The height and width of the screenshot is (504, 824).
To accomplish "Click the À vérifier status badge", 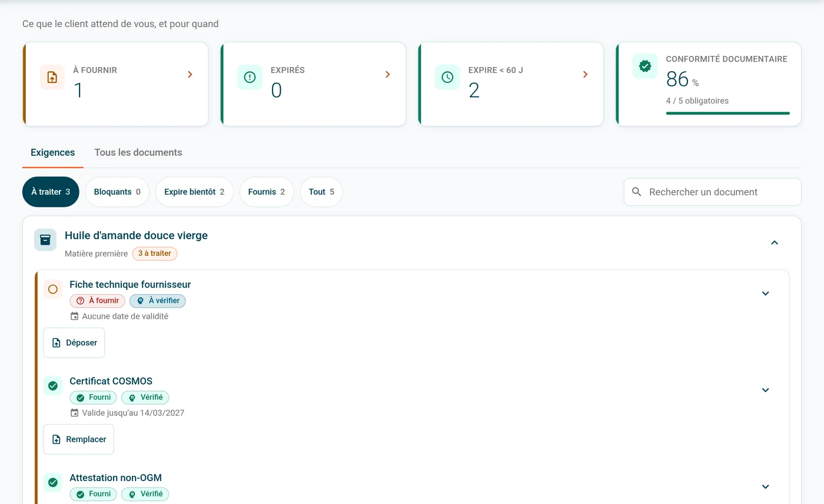I will [158, 301].
